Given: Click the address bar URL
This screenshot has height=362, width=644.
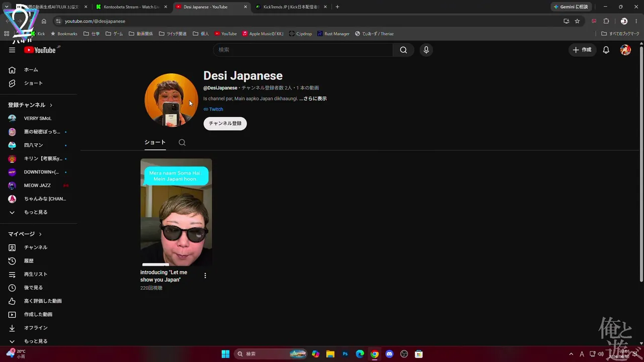Looking at the screenshot, I should click(95, 21).
